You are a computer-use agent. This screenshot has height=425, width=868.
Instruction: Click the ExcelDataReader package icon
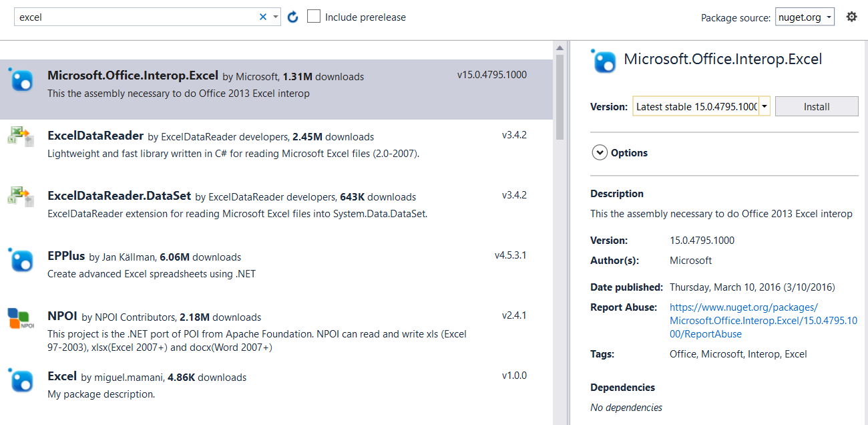pos(21,136)
